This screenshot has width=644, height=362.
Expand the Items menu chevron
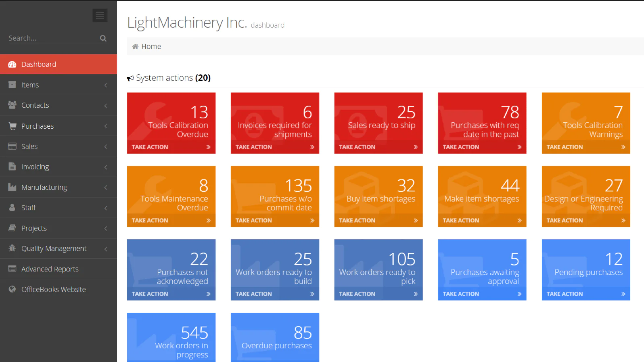click(x=105, y=85)
